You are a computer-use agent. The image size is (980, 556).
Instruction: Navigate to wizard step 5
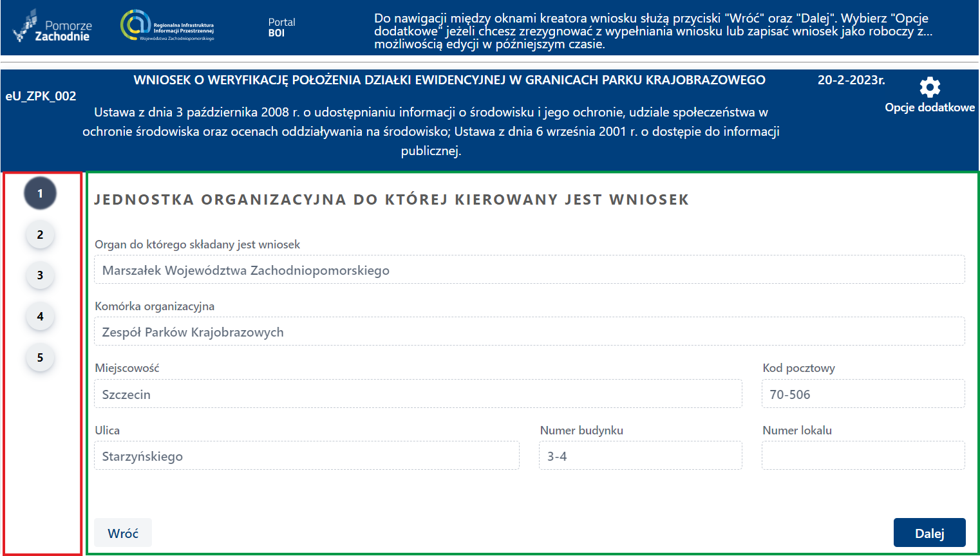(x=40, y=358)
